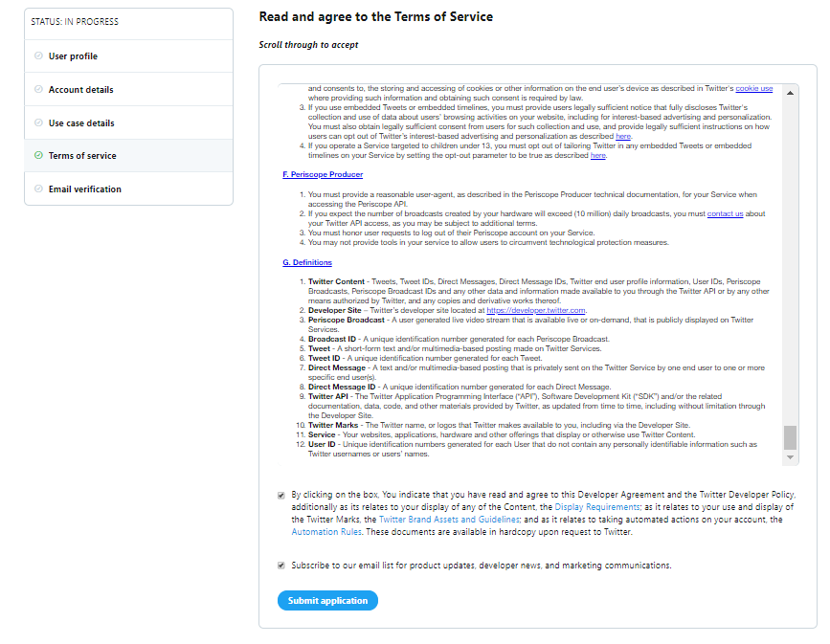This screenshot has height=644, width=830.
Task: Click the green Terms of service check icon
Action: coord(38,155)
